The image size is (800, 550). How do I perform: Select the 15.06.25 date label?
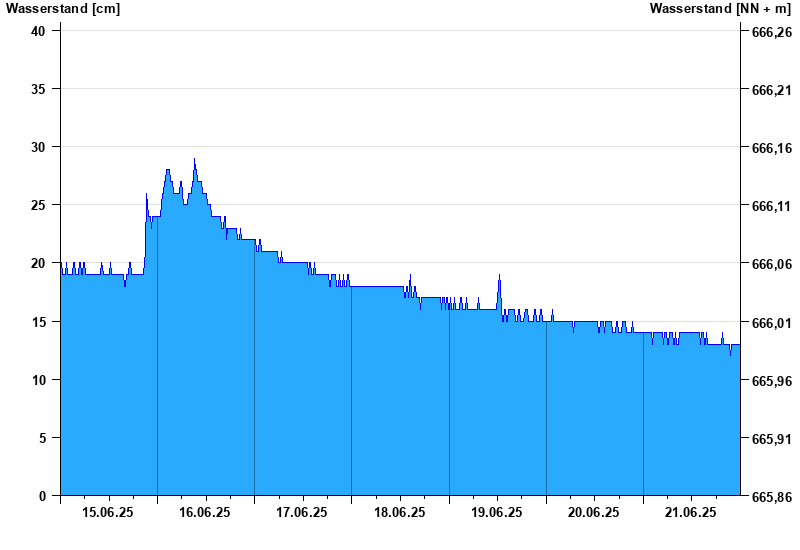pyautogui.click(x=108, y=513)
